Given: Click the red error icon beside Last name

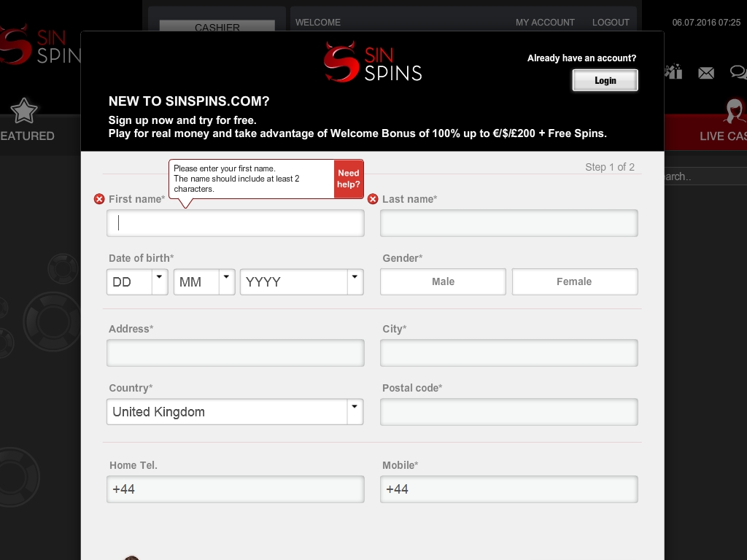Looking at the screenshot, I should [373, 199].
